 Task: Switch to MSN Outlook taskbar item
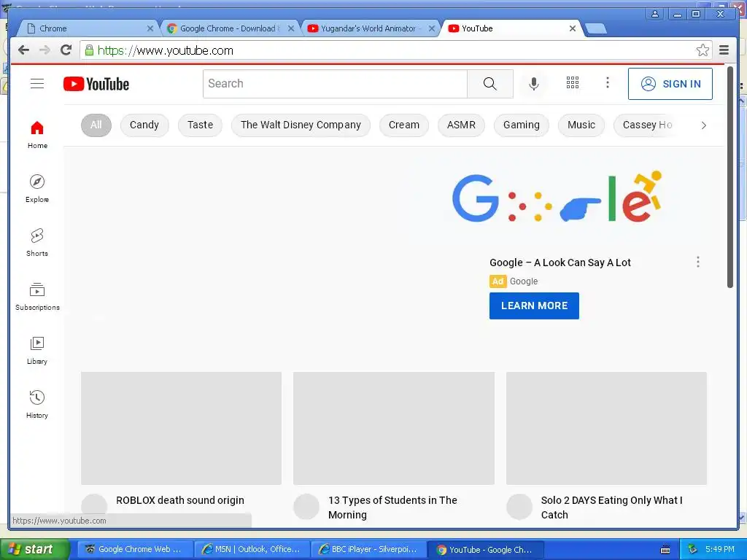[252, 549]
